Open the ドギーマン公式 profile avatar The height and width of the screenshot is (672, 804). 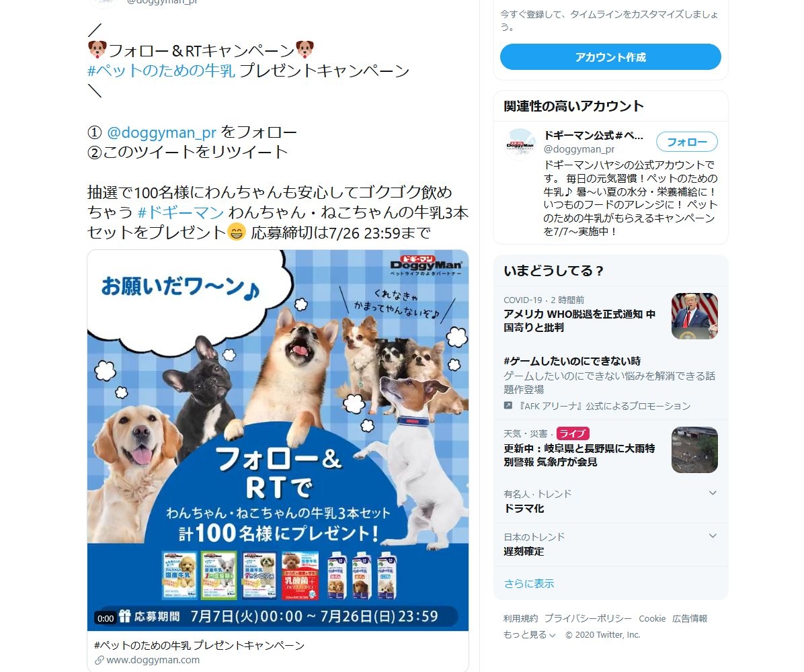[520, 144]
